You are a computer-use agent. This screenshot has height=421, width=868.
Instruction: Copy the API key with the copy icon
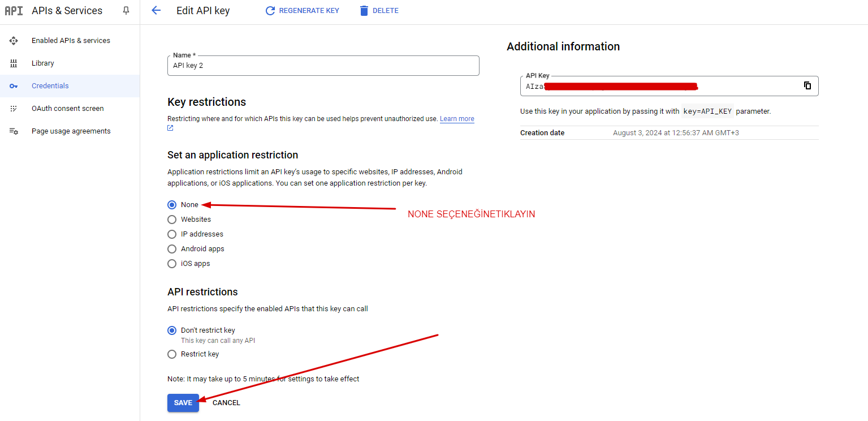pyautogui.click(x=807, y=85)
